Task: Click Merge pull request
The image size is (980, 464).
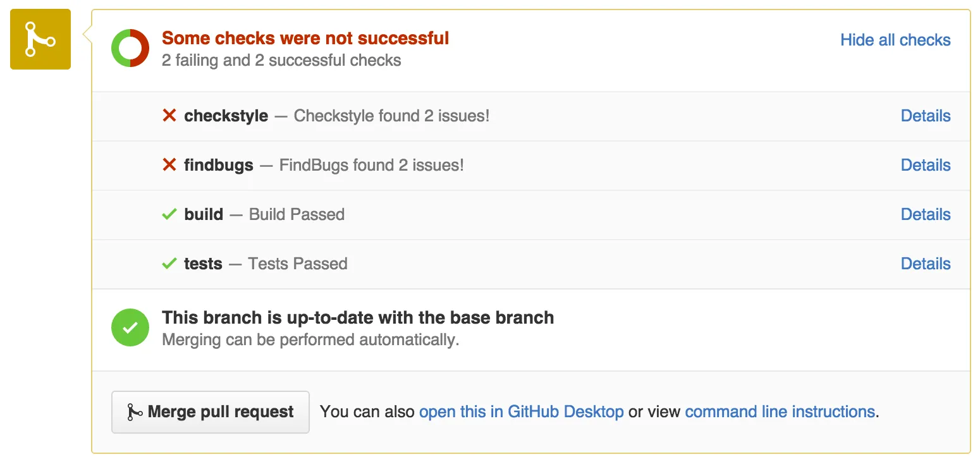Action: coord(211,412)
